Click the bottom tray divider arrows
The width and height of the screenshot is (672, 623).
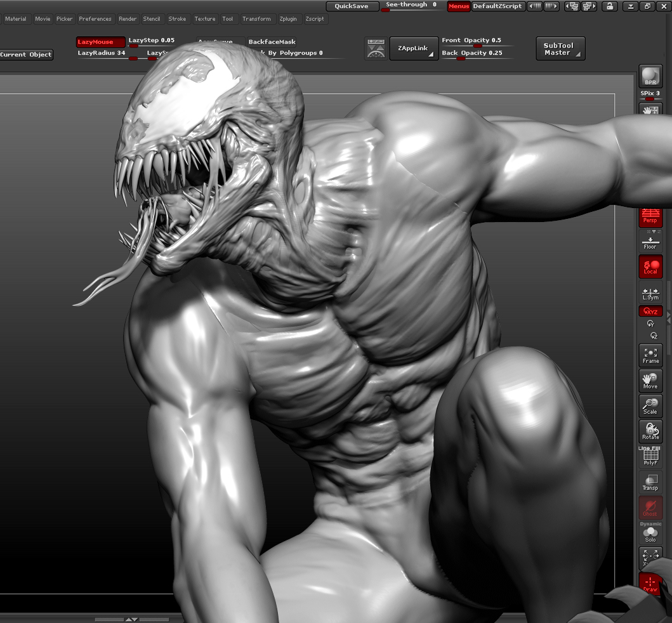(131, 619)
